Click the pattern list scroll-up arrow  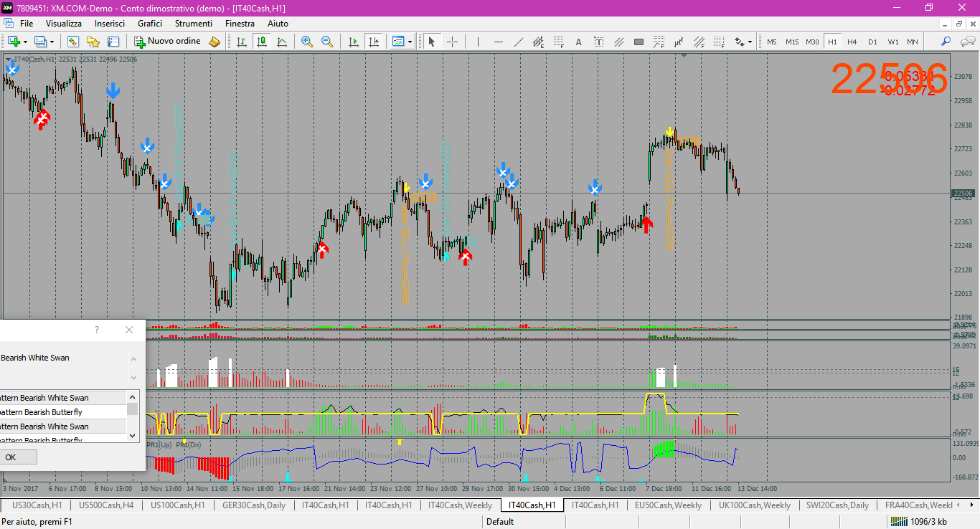132,396
